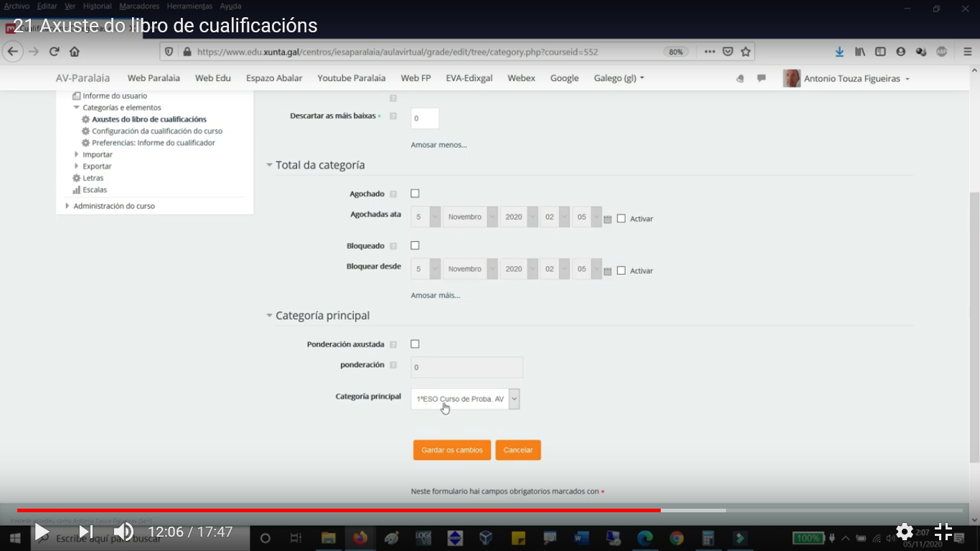Click the Amosar máis... link

pos(435,295)
